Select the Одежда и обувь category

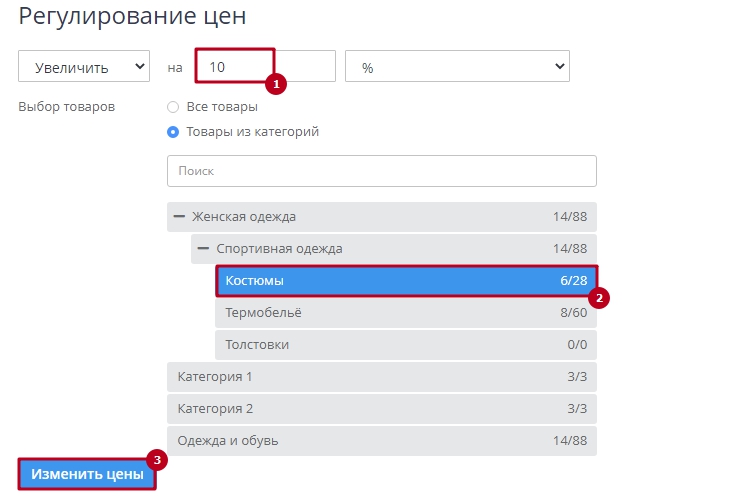click(x=381, y=441)
